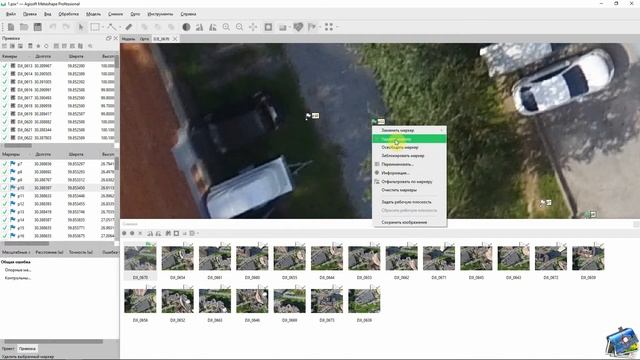This screenshot has width=640, height=360.
Task: Toggle checkbox for marker p10
Action: [x=5, y=188]
